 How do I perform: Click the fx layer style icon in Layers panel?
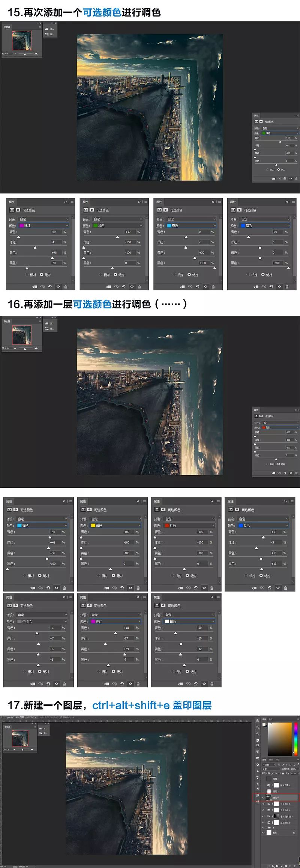click(273, 866)
